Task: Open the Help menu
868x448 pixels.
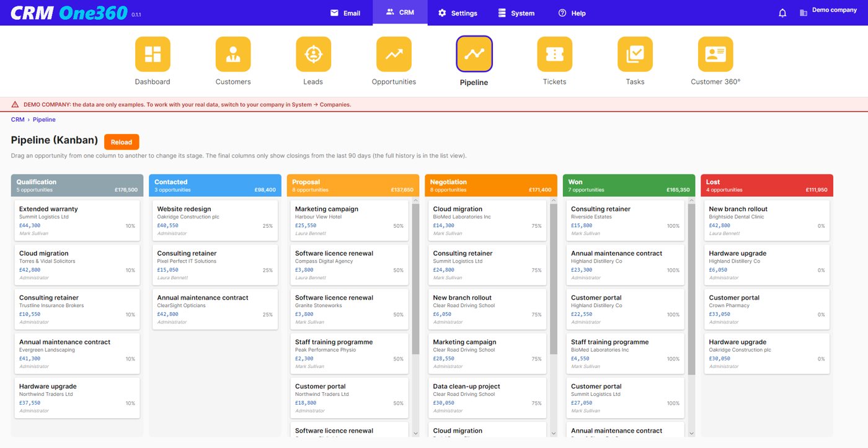Action: 572,13
